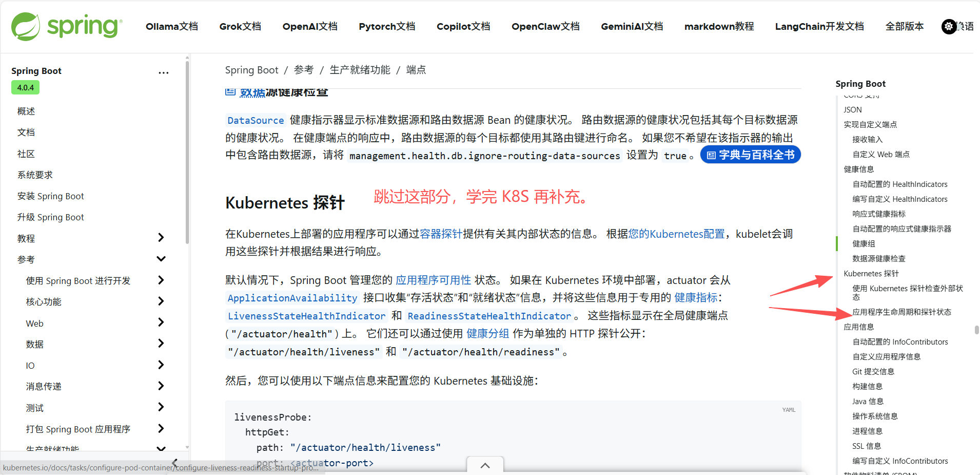Click the page scrollbar thumb at right edge
The height and width of the screenshot is (475, 980).
click(976, 330)
